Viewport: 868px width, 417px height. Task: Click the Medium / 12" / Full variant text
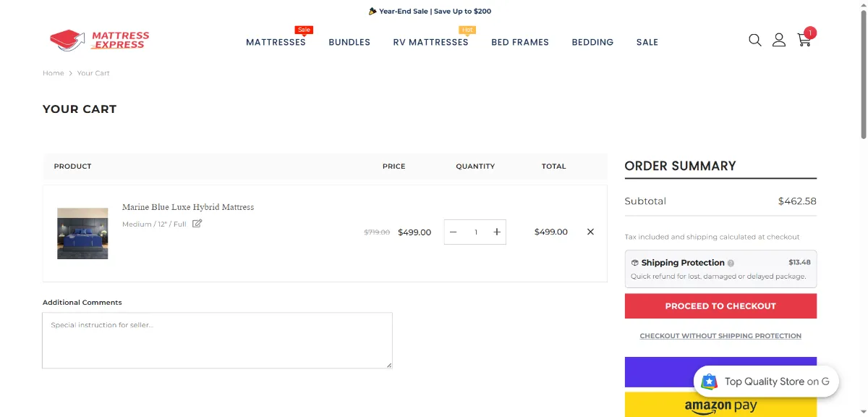154,224
